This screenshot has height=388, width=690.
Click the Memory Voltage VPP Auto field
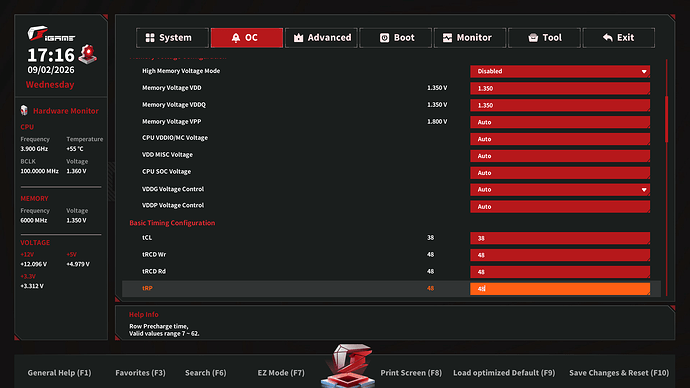(x=560, y=122)
